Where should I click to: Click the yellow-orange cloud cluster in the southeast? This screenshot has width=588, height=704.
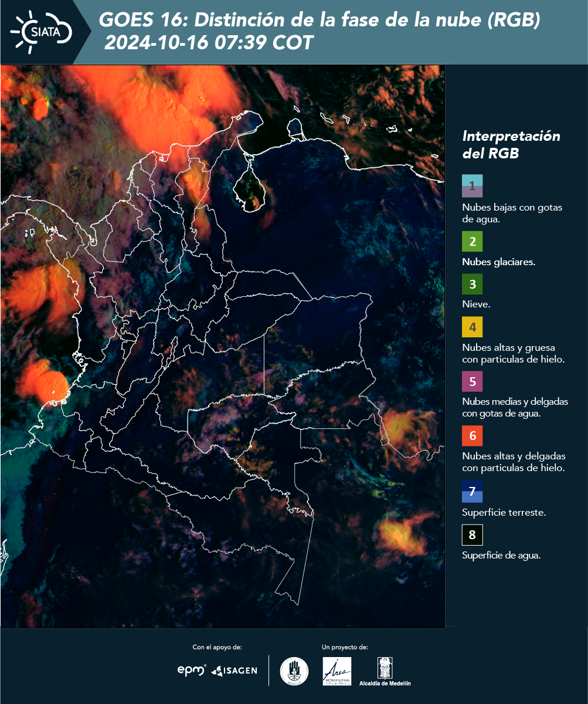tap(402, 534)
